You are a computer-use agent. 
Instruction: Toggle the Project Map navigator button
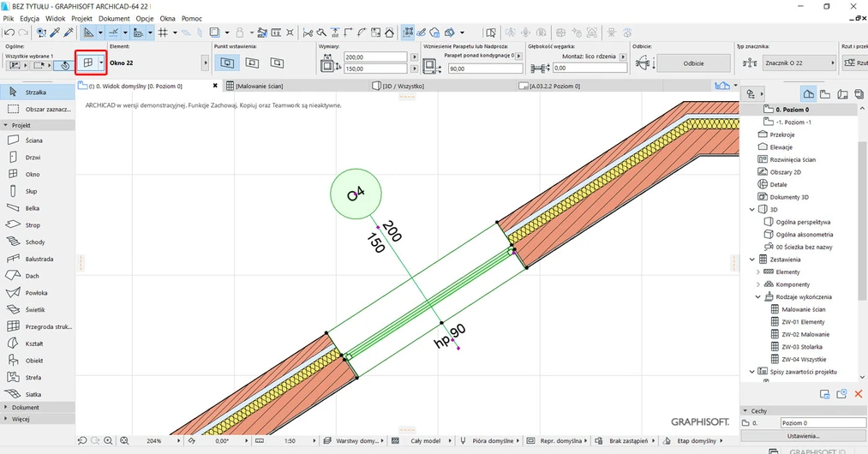click(x=809, y=93)
